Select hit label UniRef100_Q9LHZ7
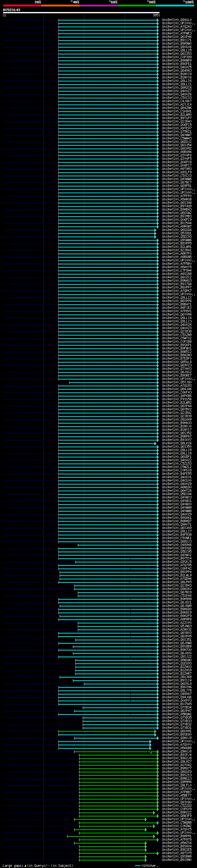 point(176,761)
